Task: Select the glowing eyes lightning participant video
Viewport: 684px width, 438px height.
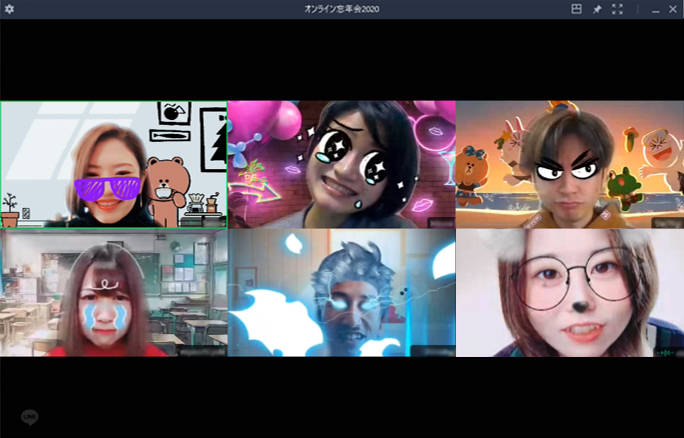Action: 342,293
